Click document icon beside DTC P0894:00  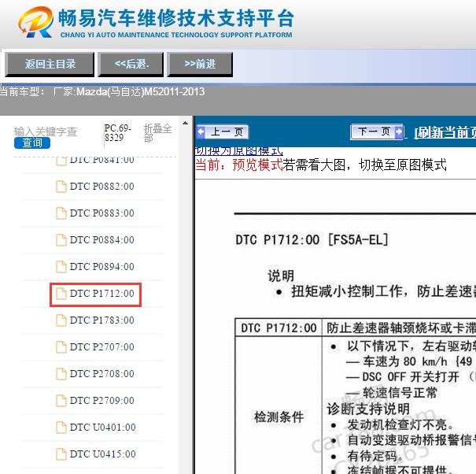click(61, 266)
